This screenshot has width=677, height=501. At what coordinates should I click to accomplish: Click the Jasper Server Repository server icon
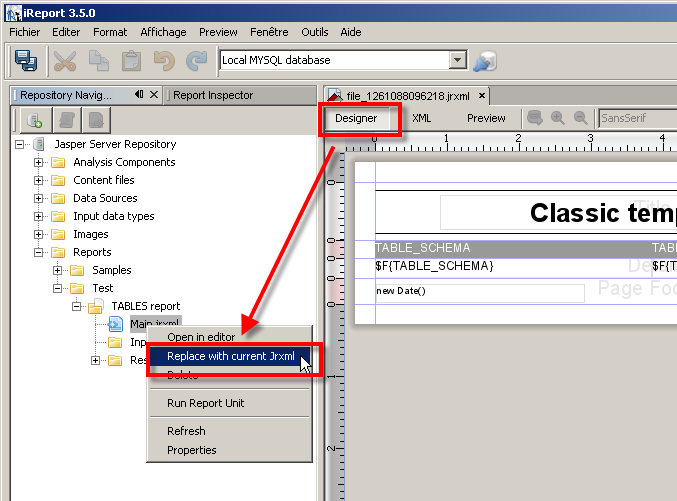pos(39,144)
